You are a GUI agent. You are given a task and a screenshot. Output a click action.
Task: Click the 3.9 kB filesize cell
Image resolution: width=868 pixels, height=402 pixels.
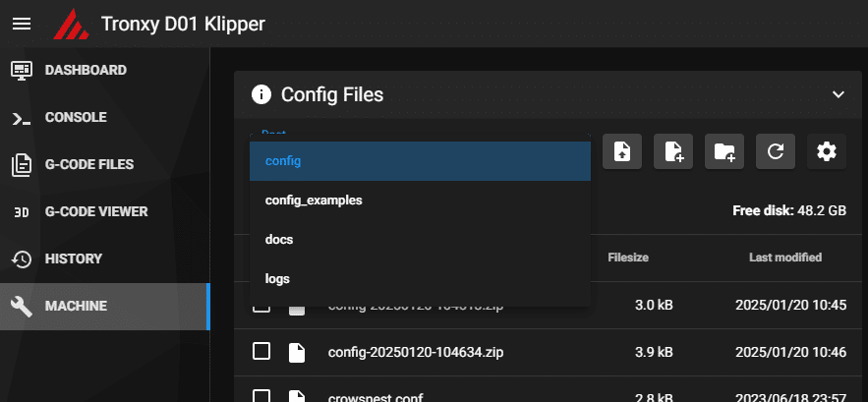(655, 352)
